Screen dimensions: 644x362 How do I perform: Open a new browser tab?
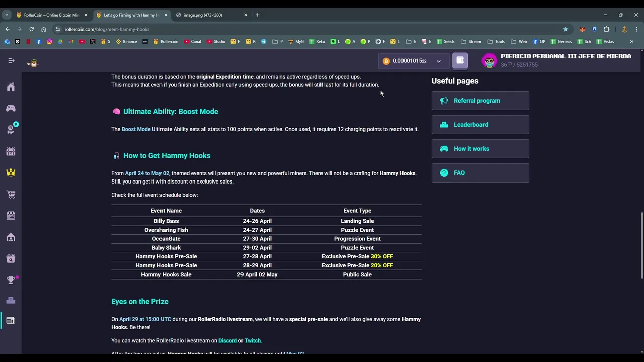pyautogui.click(x=258, y=15)
